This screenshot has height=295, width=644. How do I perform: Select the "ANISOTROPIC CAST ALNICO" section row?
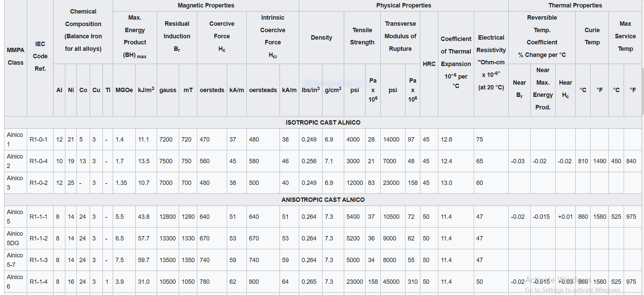click(323, 200)
